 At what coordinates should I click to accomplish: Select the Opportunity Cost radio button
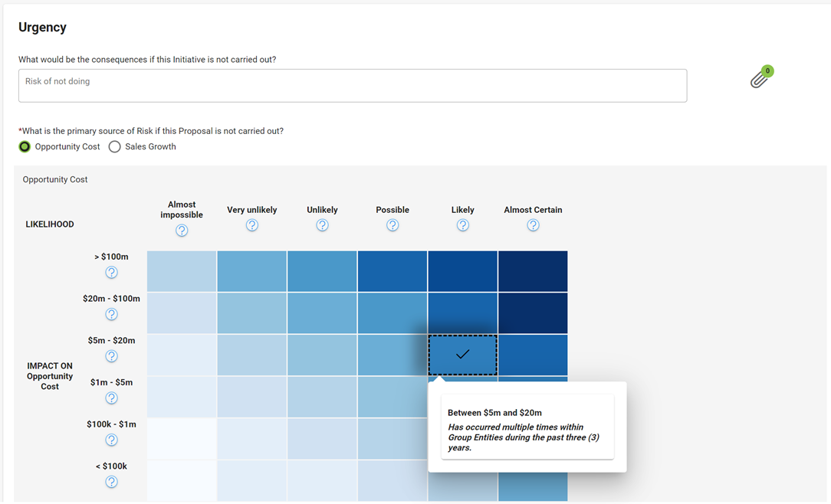[x=24, y=146]
